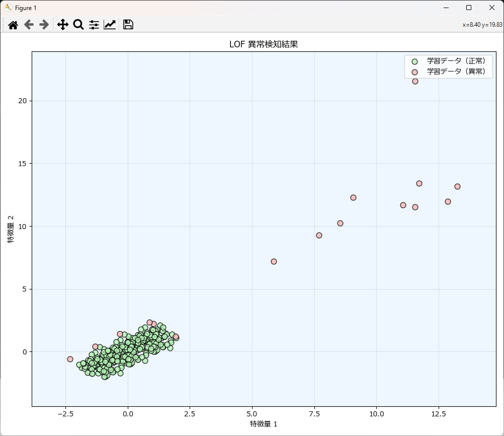The width and height of the screenshot is (504, 436).
Task: Click the plot title LOF 異常検知結果
Action: tap(264, 44)
